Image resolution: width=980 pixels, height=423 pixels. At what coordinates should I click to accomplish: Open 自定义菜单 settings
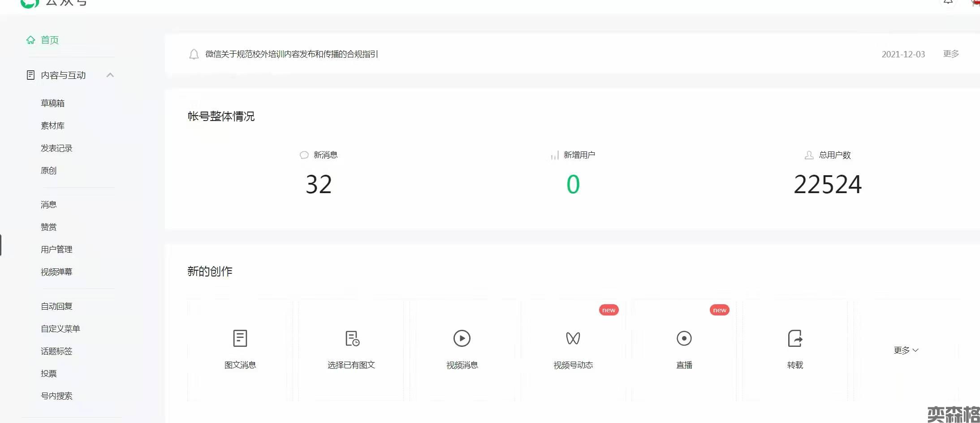pyautogui.click(x=60, y=328)
